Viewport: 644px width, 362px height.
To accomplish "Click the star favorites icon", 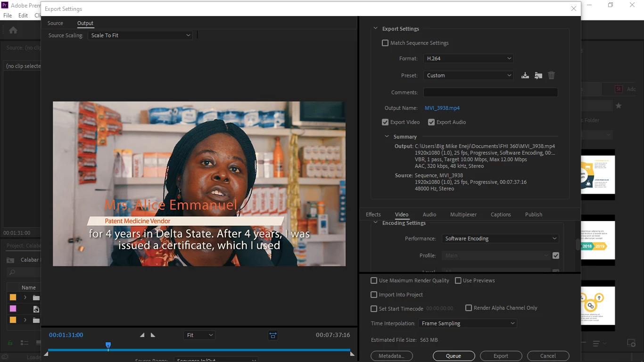I will (x=619, y=106).
